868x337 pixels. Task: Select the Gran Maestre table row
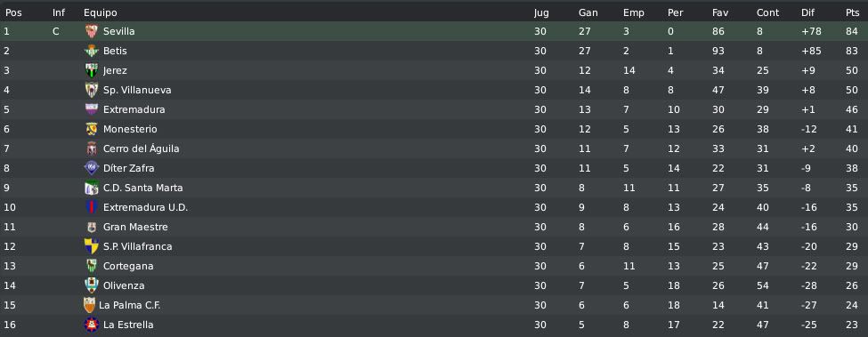coord(434,227)
